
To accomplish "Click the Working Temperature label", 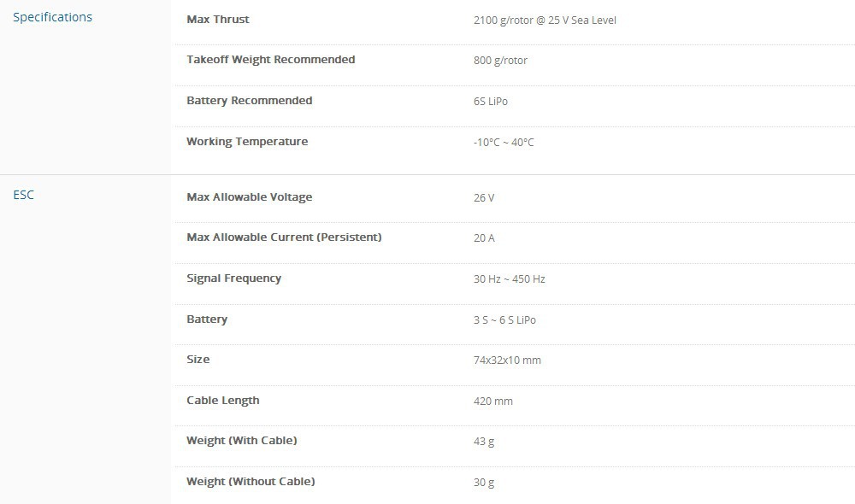I will coord(247,142).
